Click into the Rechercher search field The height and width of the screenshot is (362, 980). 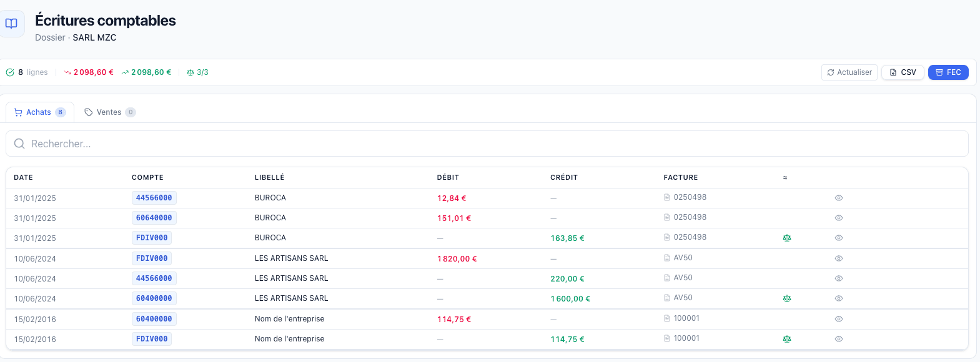click(x=487, y=144)
